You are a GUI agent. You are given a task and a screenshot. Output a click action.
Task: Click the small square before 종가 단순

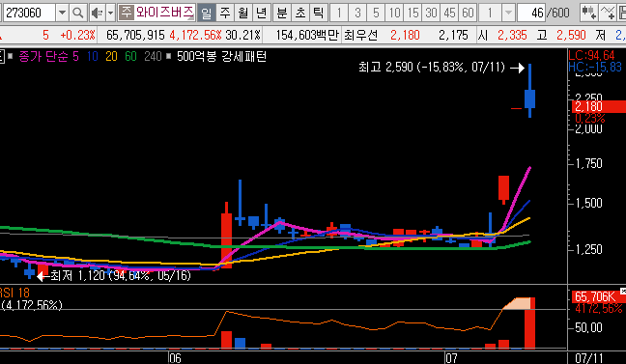coord(11,56)
